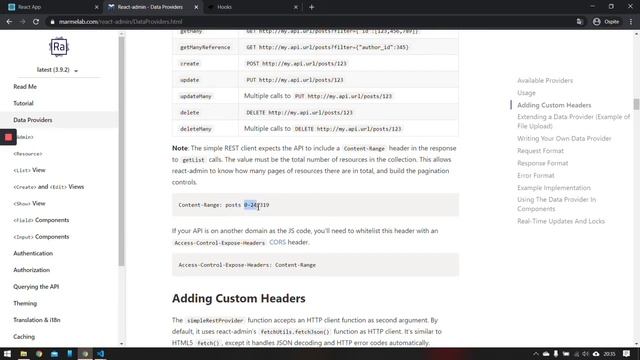The width and height of the screenshot is (640, 360).
Task: Jump to Error Format section
Action: pos(536,175)
